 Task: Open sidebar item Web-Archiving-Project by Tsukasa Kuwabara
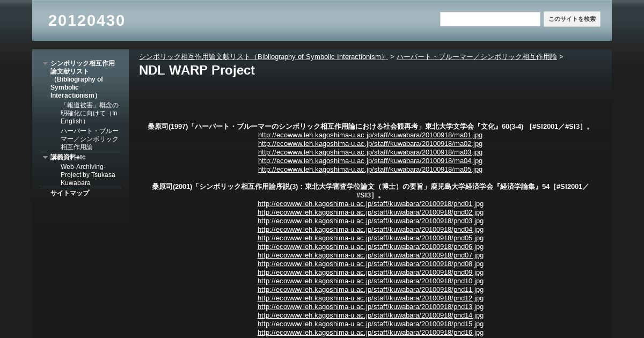pyautogui.click(x=88, y=175)
